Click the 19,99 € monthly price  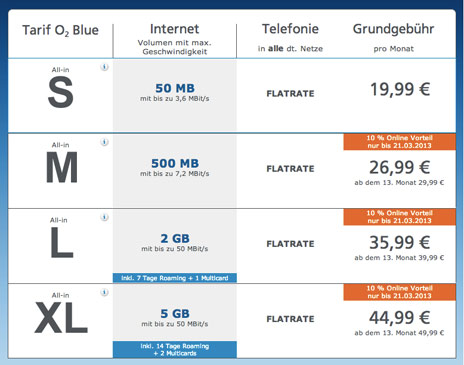click(400, 89)
